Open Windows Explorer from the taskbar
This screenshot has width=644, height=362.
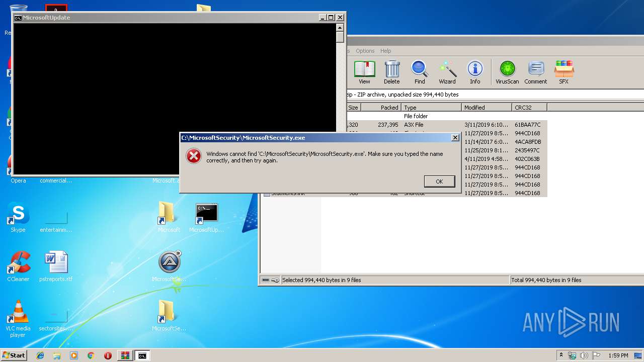click(x=57, y=355)
